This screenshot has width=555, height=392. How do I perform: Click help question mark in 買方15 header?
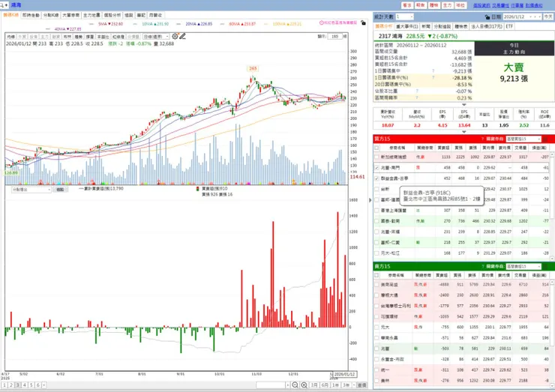pyautogui.click(x=482, y=139)
